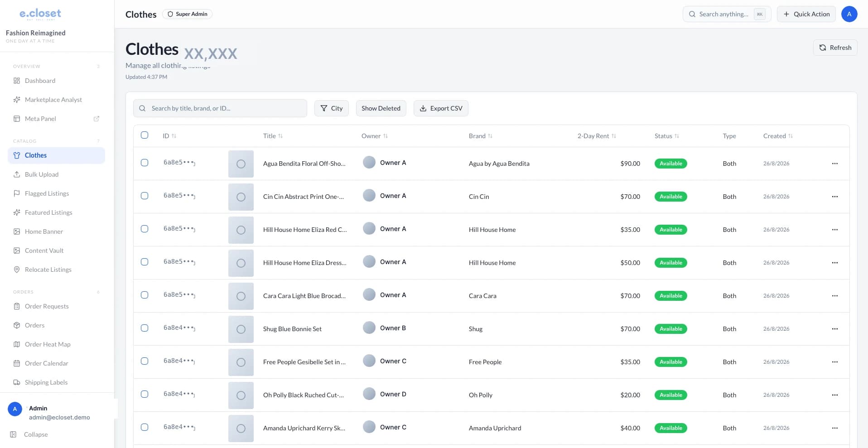The width and height of the screenshot is (868, 448).
Task: Tick the select-all checkbox in table header
Action: 145,135
